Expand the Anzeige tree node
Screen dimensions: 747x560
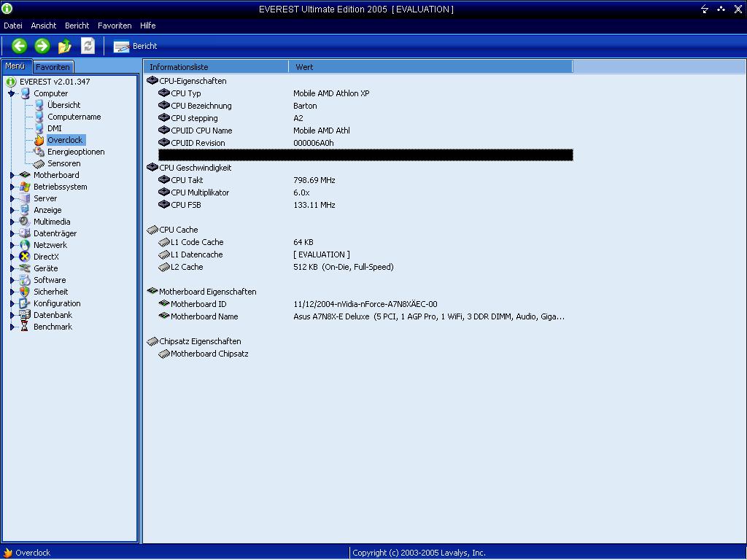coord(12,210)
